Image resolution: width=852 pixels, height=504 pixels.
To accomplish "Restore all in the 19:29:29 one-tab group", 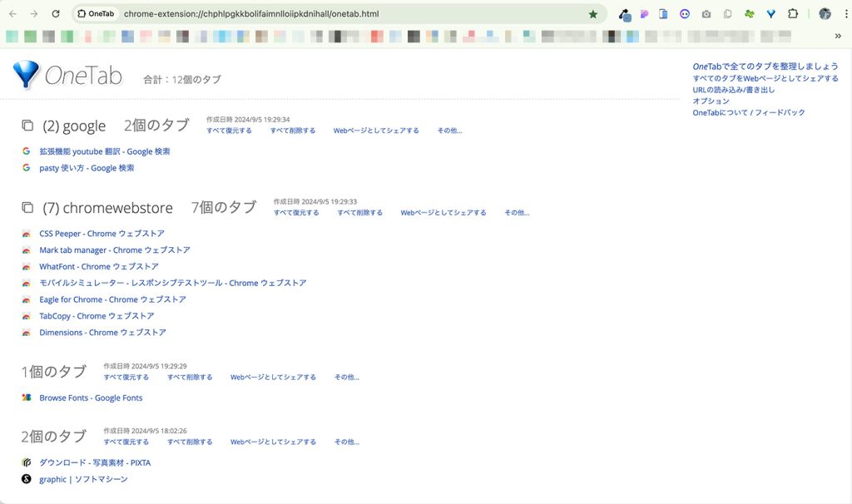I will tap(126, 378).
